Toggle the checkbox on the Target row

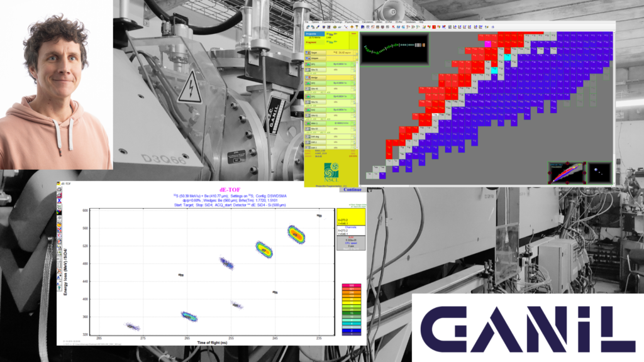tap(355, 53)
